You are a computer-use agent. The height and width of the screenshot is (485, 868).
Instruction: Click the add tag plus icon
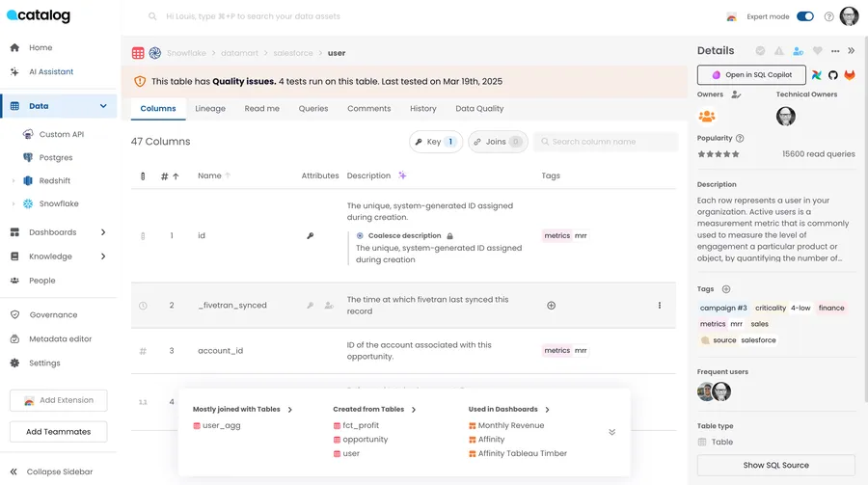726,289
